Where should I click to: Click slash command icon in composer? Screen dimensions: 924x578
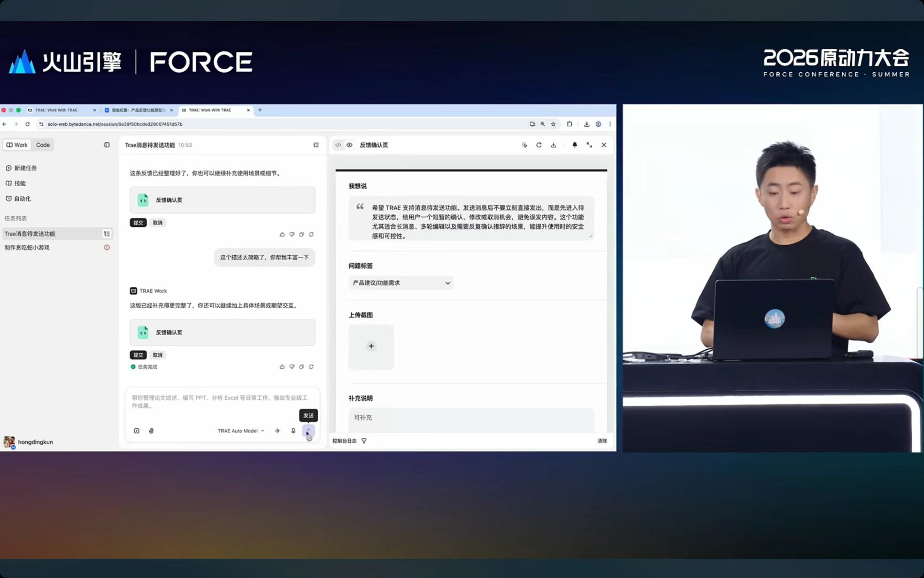[x=137, y=431]
